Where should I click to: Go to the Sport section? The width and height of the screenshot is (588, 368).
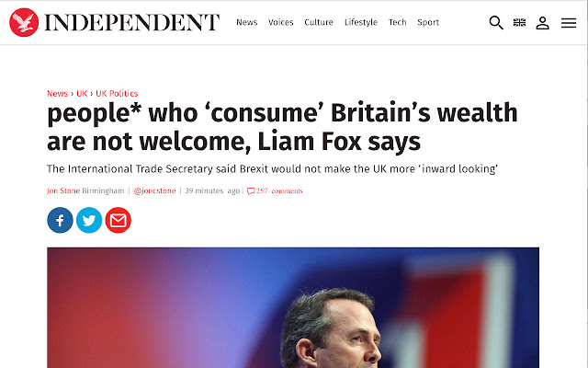pyautogui.click(x=428, y=22)
